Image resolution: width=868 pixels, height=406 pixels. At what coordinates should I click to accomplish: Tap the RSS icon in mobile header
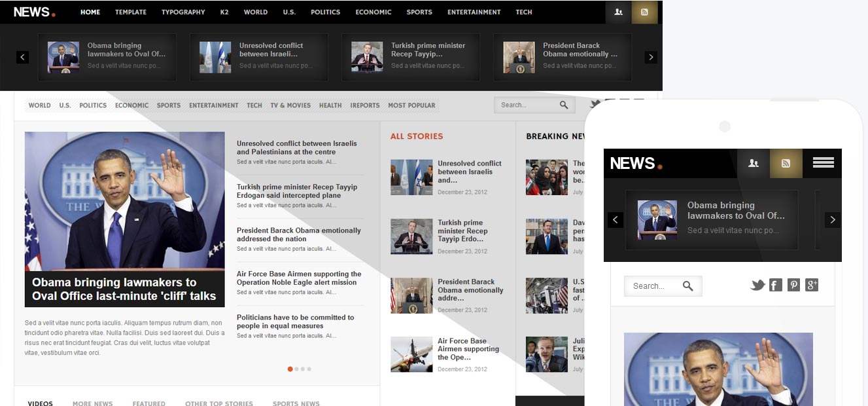(786, 163)
